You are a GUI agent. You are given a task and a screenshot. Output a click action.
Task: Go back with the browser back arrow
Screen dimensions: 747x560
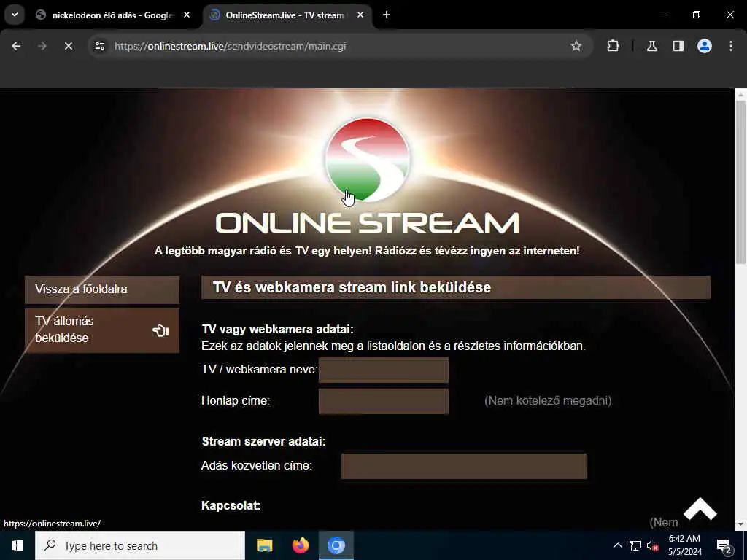tap(16, 46)
